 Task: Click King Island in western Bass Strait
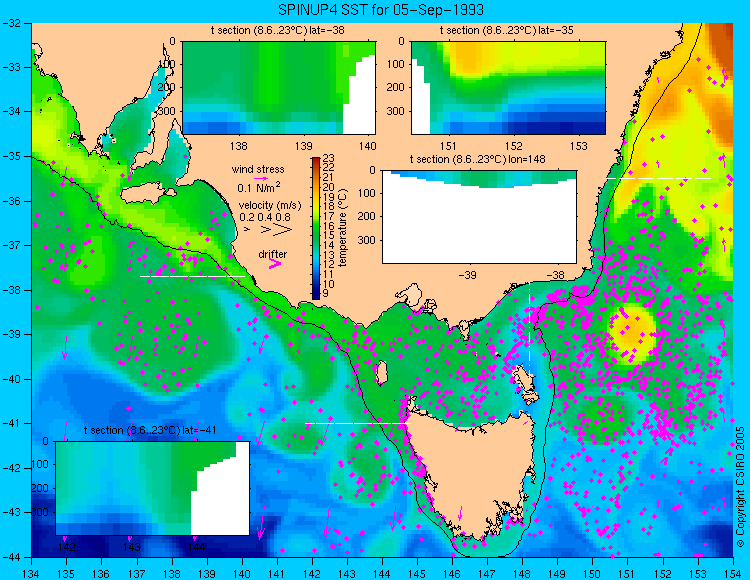click(x=381, y=373)
